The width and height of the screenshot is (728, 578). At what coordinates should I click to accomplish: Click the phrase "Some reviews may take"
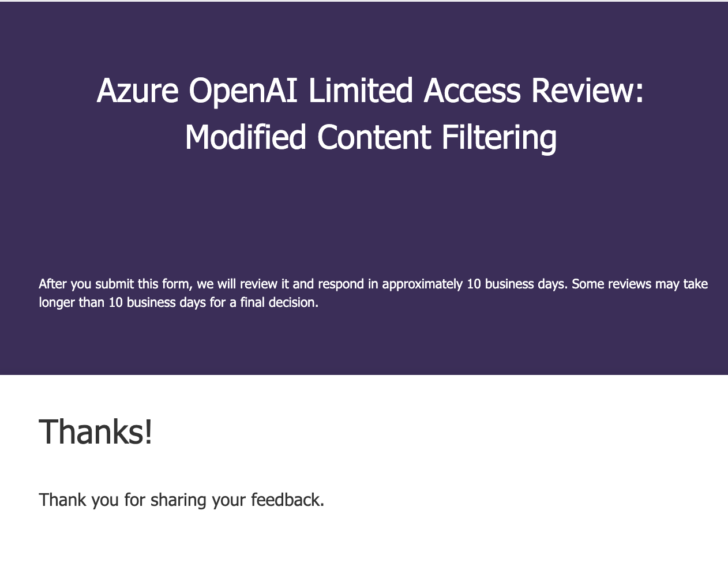640,284
